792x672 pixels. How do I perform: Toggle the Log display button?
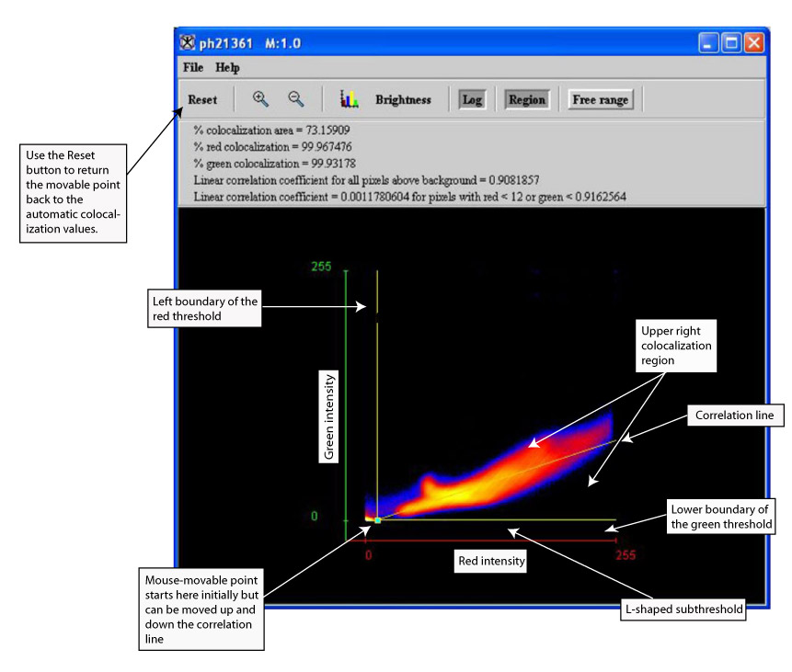(472, 100)
